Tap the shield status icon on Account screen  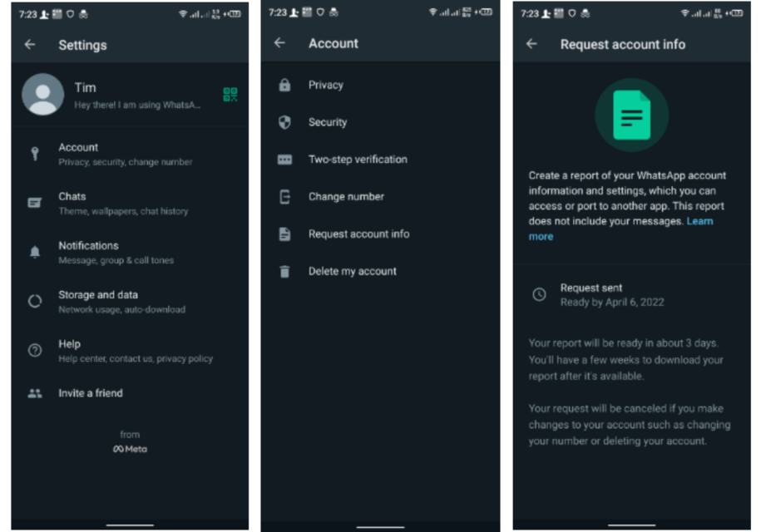point(320,12)
